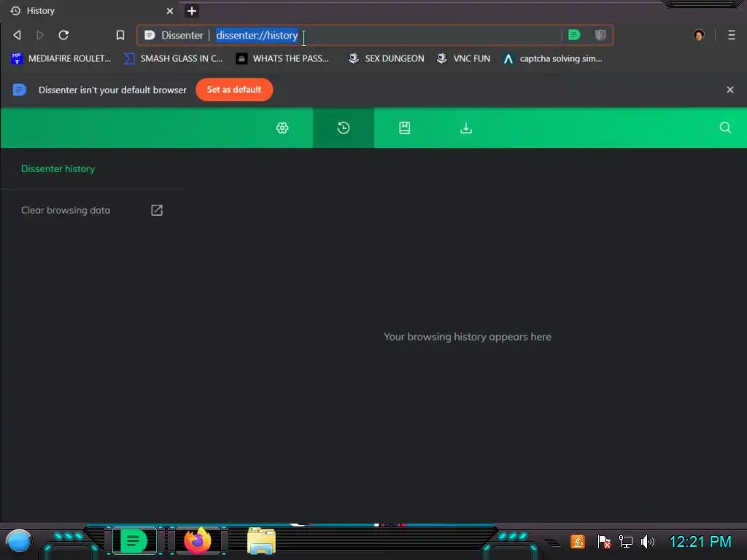747x560 pixels.
Task: Close the History tab
Action: pyautogui.click(x=169, y=11)
